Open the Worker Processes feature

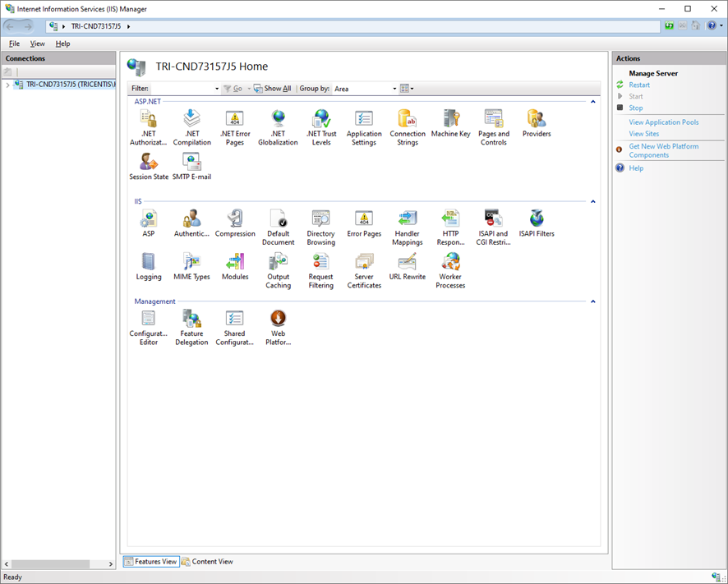(449, 265)
